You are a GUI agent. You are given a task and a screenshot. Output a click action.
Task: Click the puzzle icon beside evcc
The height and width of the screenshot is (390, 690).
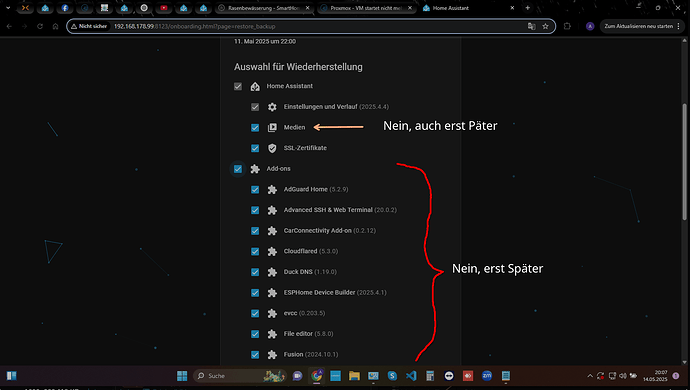click(272, 313)
